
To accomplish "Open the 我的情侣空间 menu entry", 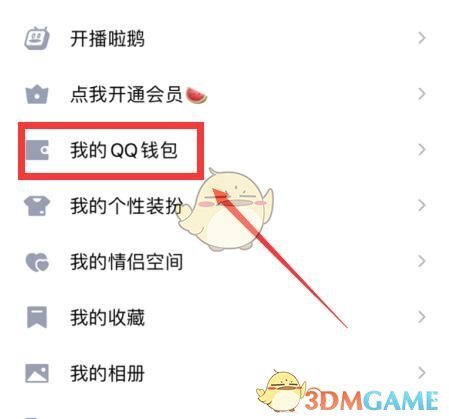I will point(224,262).
